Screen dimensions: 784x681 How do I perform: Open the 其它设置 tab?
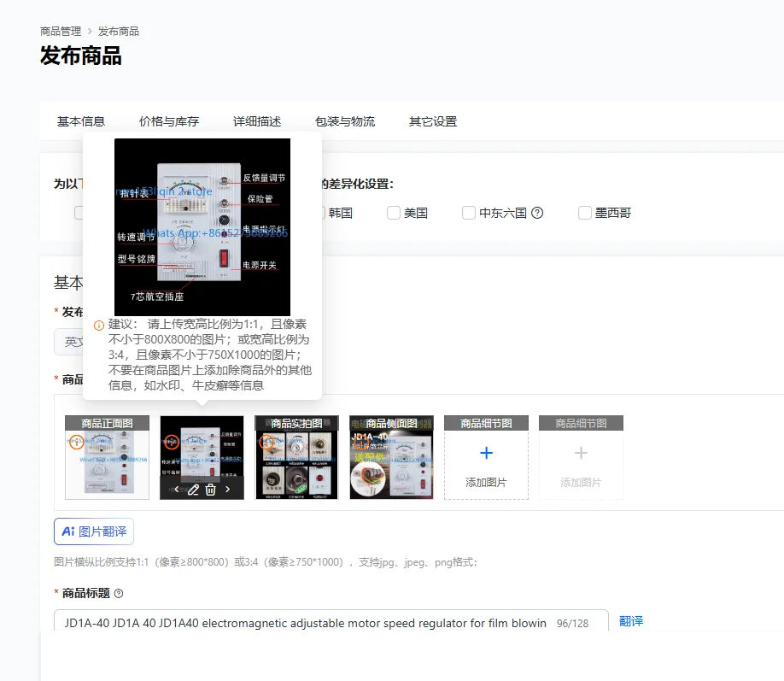433,121
